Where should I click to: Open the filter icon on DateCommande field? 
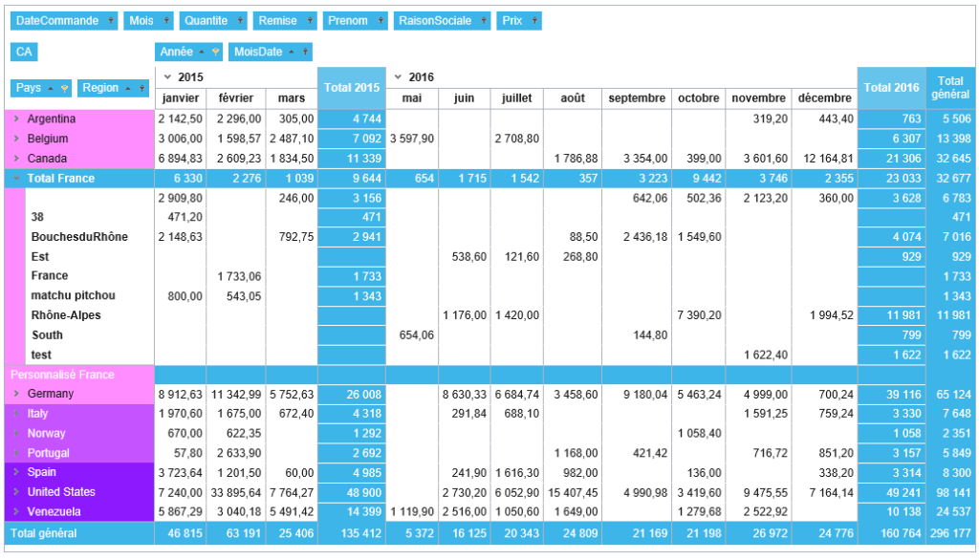point(111,21)
